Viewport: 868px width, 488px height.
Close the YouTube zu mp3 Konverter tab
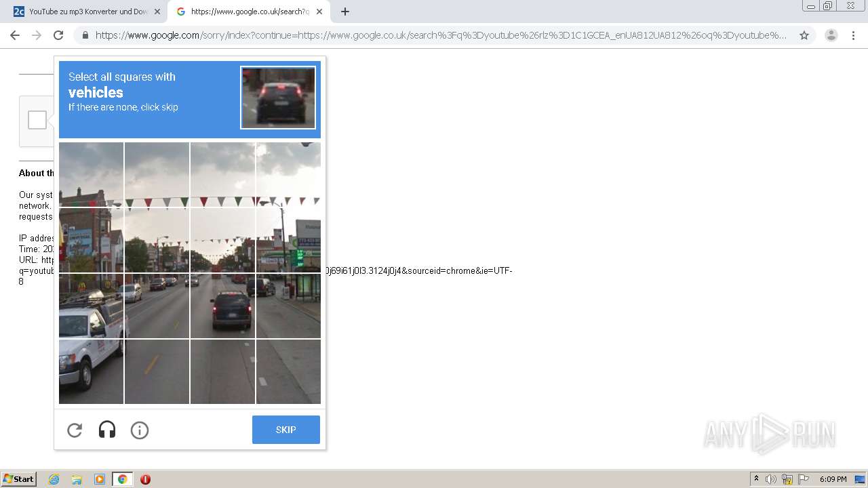click(x=157, y=12)
